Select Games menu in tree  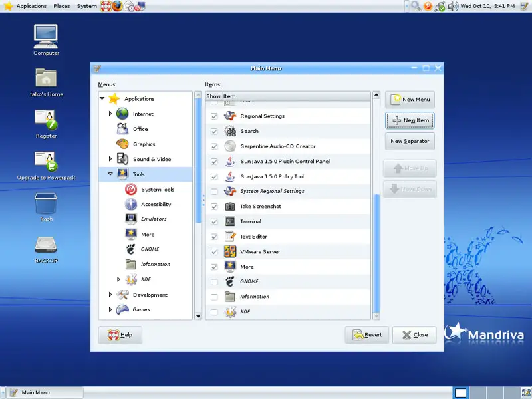(x=141, y=309)
